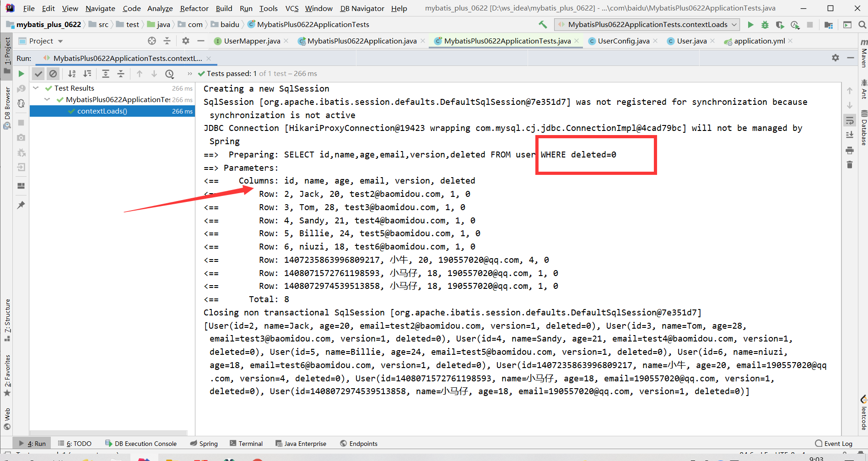Open test history clock icon
This screenshot has height=461, width=868.
(x=170, y=74)
